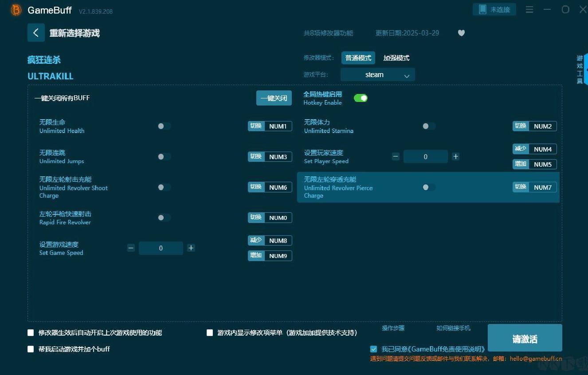Check 游戏内显示修改项菜单 checkbox
This screenshot has height=375, width=588.
(x=210, y=332)
